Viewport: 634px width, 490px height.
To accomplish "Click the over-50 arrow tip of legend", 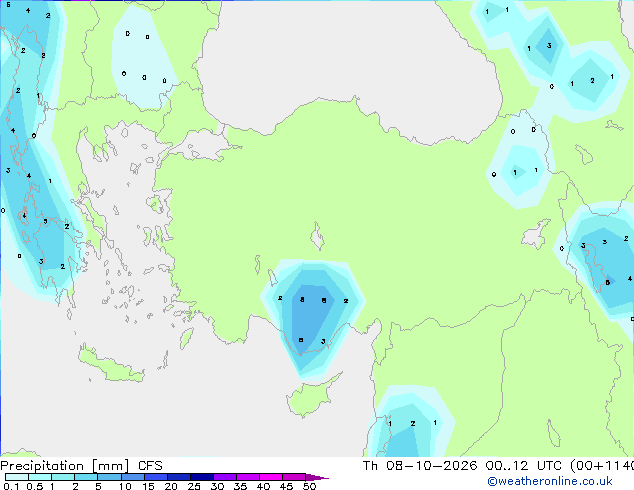I will (x=317, y=477).
